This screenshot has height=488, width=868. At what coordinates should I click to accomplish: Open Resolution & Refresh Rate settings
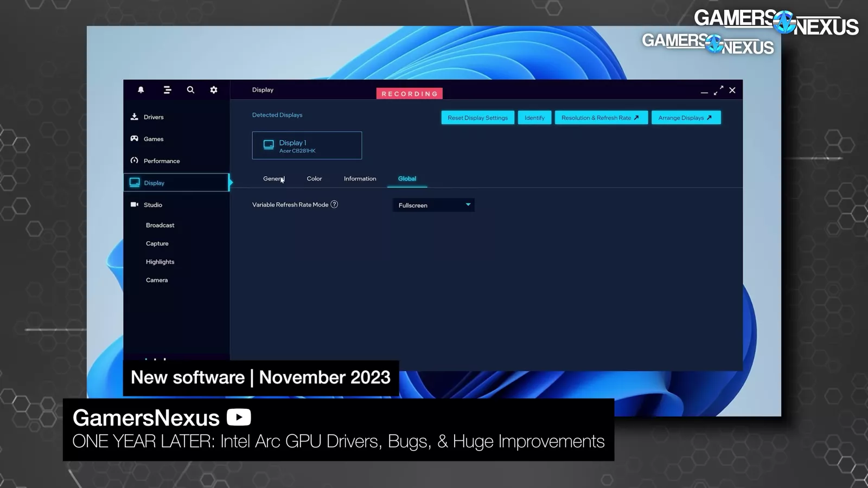pyautogui.click(x=601, y=118)
